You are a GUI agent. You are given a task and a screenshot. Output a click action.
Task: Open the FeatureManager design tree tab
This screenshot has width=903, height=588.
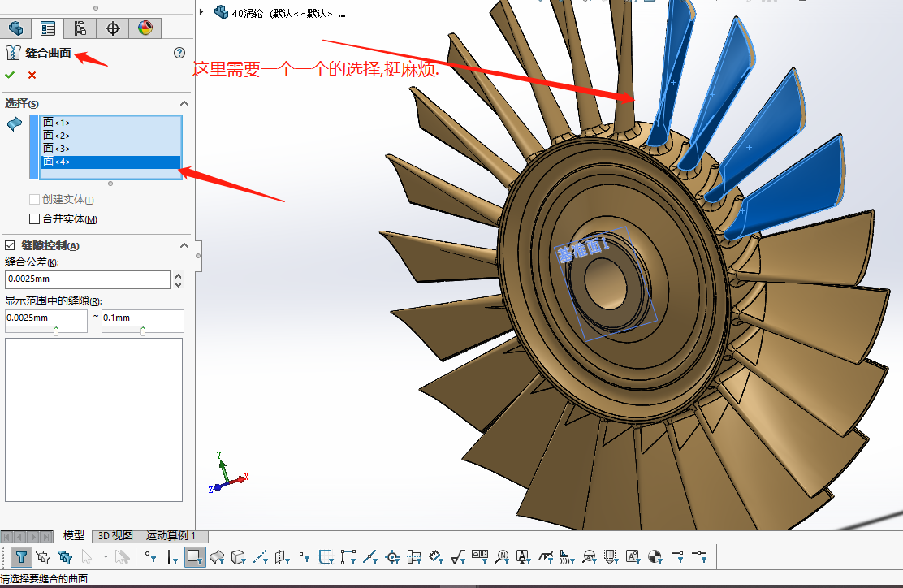click(x=15, y=28)
